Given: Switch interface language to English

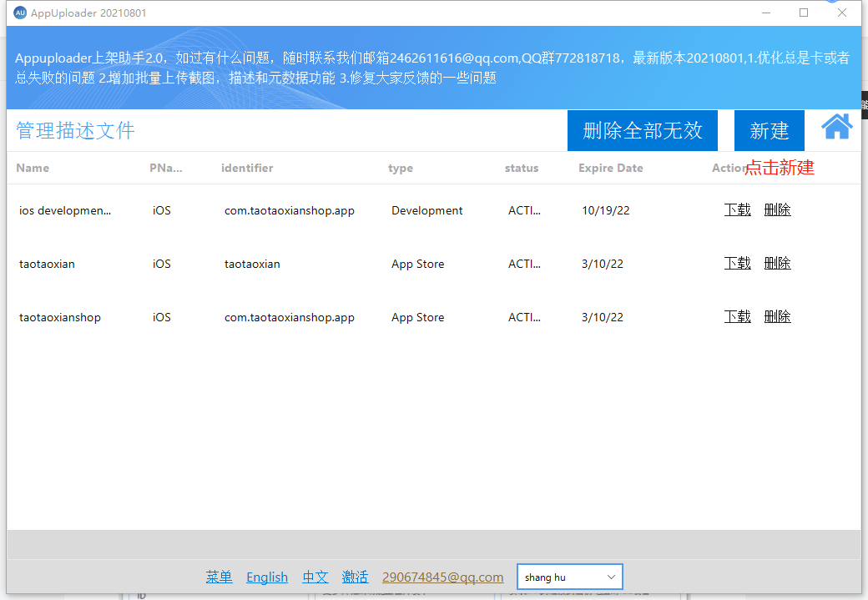Looking at the screenshot, I should tap(266, 577).
